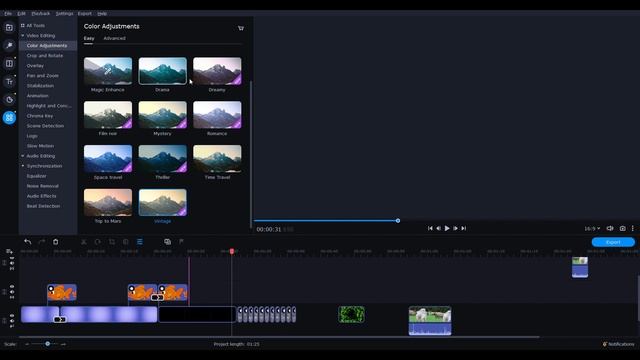Select the dog video clip on timeline

[430, 321]
